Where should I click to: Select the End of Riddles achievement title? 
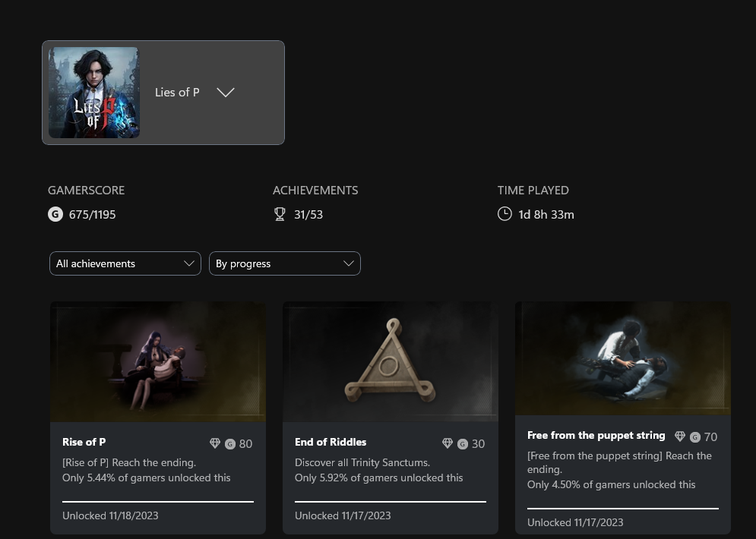331,442
